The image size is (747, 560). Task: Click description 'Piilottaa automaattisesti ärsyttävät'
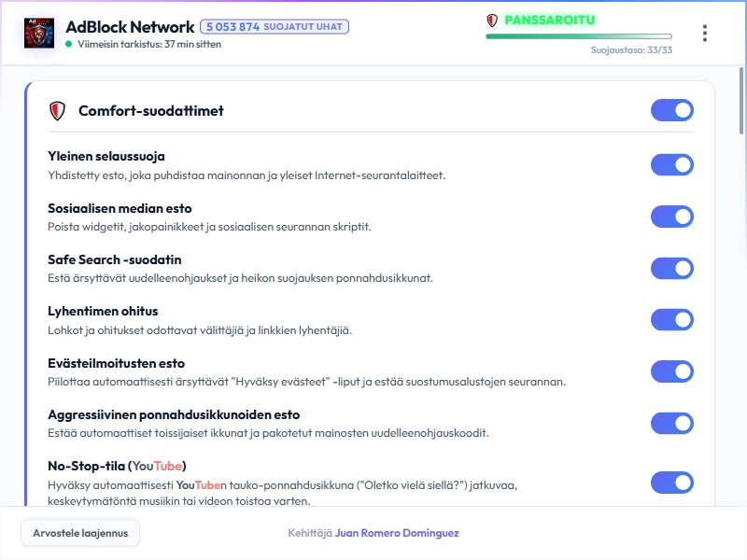pos(307,382)
